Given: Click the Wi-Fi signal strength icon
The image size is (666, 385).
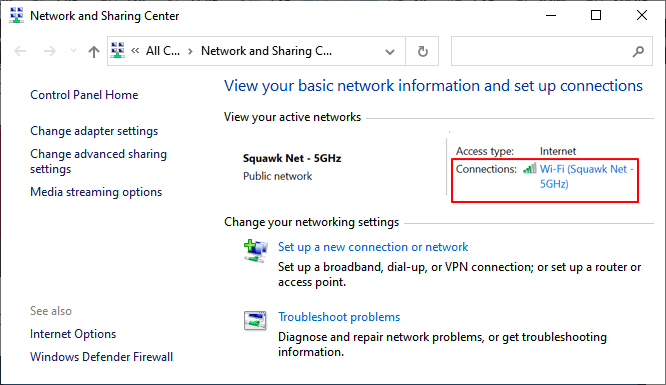Looking at the screenshot, I should pos(530,169).
